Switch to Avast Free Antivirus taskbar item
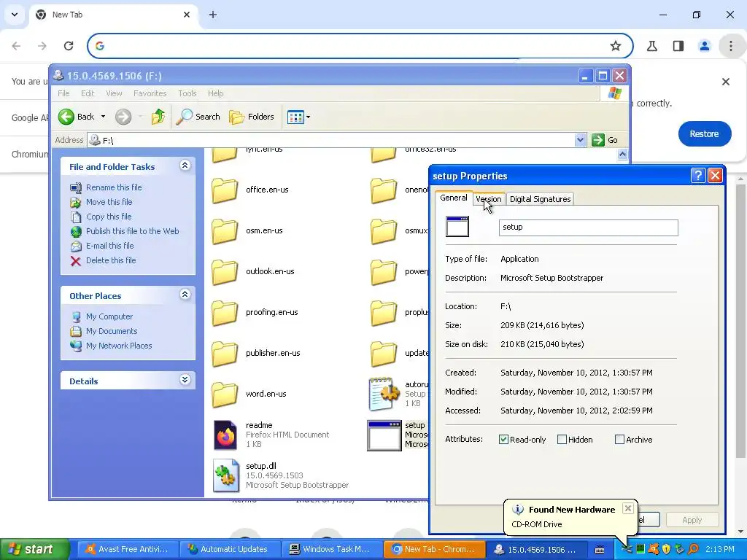Screen dimensions: 747x560 click(128, 549)
